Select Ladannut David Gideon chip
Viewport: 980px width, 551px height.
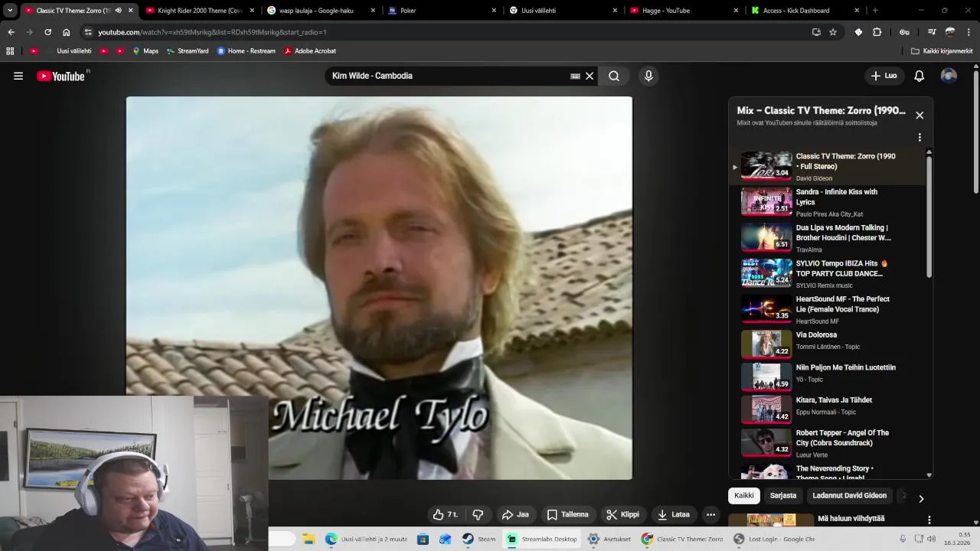(850, 496)
